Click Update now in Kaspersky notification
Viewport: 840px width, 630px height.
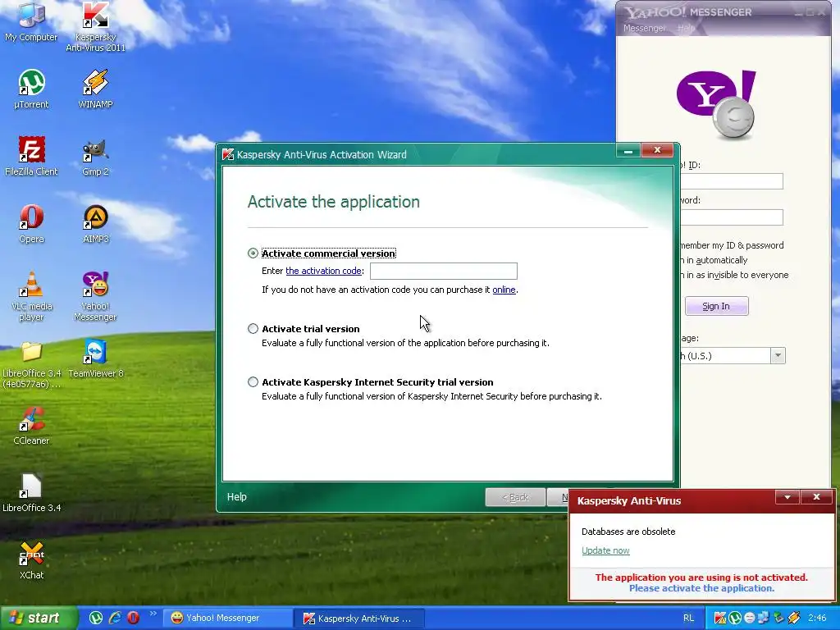[x=605, y=550]
